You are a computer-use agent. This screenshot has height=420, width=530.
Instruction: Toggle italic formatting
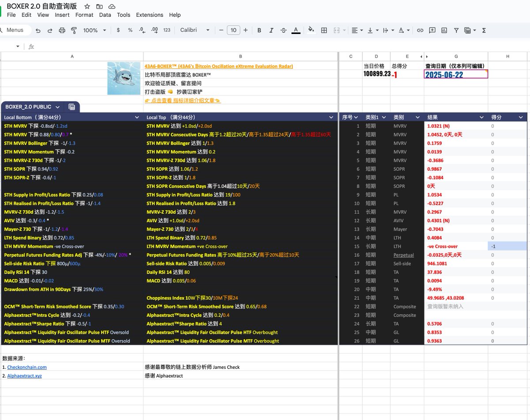coord(271,30)
